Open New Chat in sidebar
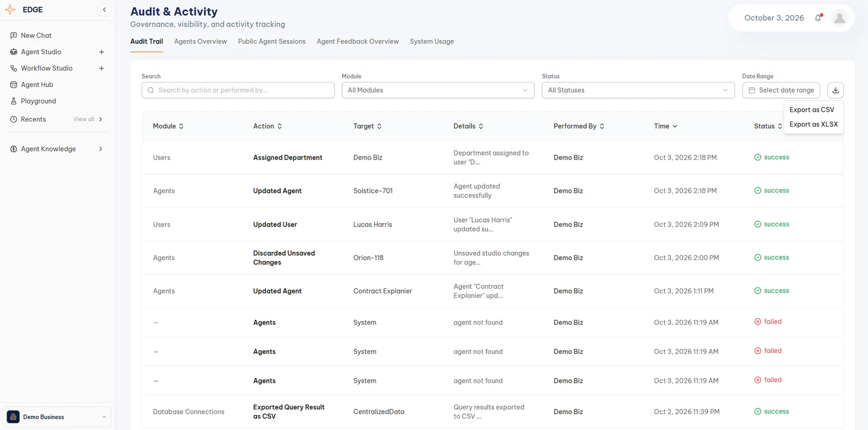The height and width of the screenshot is (430, 868). (x=36, y=35)
